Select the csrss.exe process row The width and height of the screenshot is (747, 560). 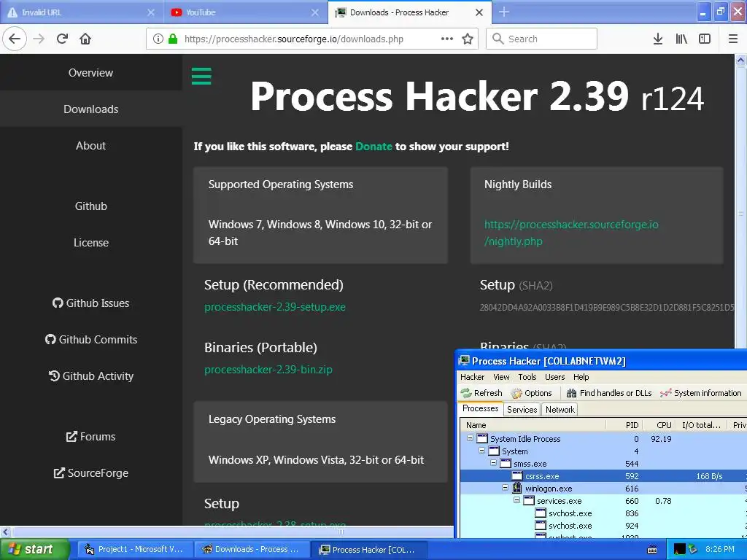tap(603, 475)
